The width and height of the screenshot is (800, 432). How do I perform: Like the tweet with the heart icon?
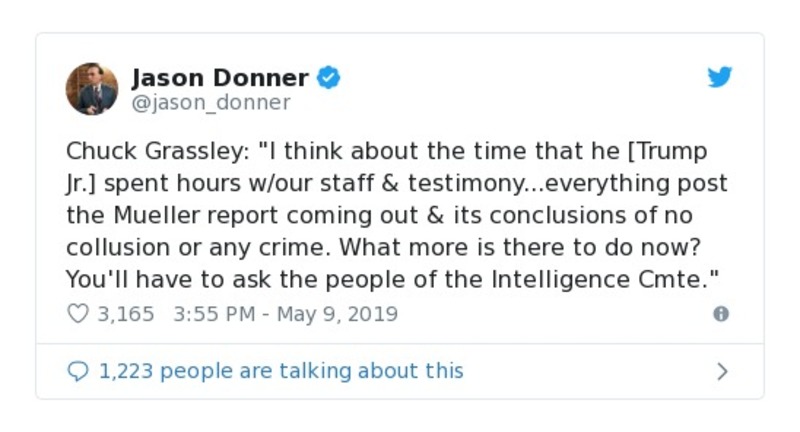77,314
